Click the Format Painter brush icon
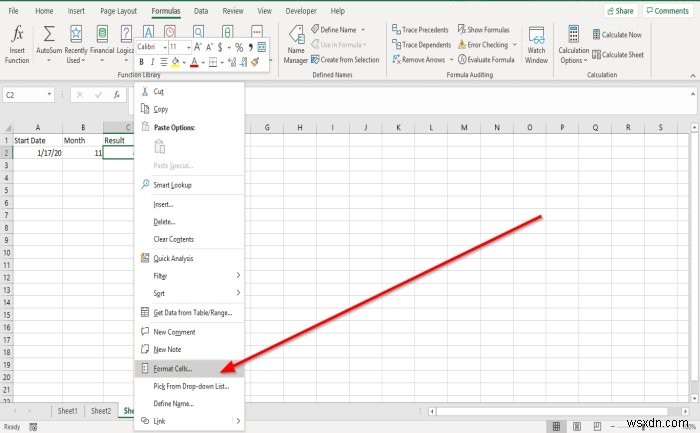The width and height of the screenshot is (700, 433). (255, 62)
